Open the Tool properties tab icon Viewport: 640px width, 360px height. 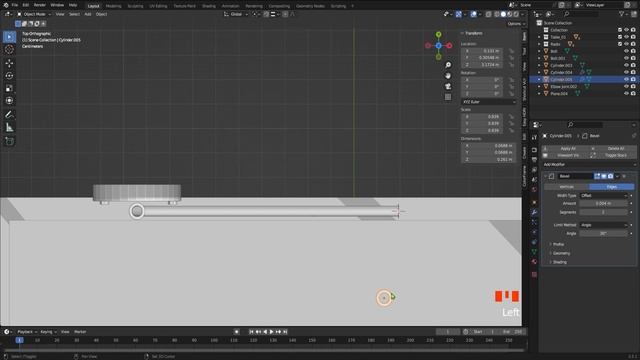click(x=534, y=138)
